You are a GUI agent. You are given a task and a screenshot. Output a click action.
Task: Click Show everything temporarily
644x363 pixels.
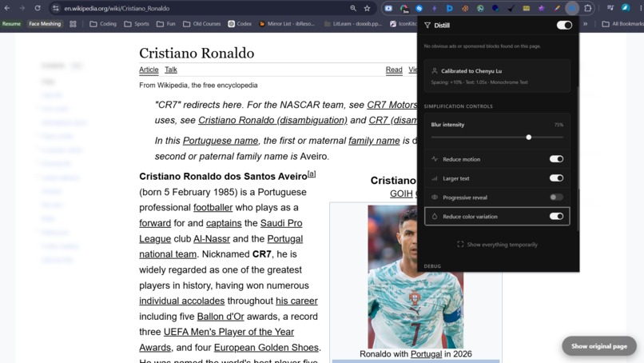point(497,245)
